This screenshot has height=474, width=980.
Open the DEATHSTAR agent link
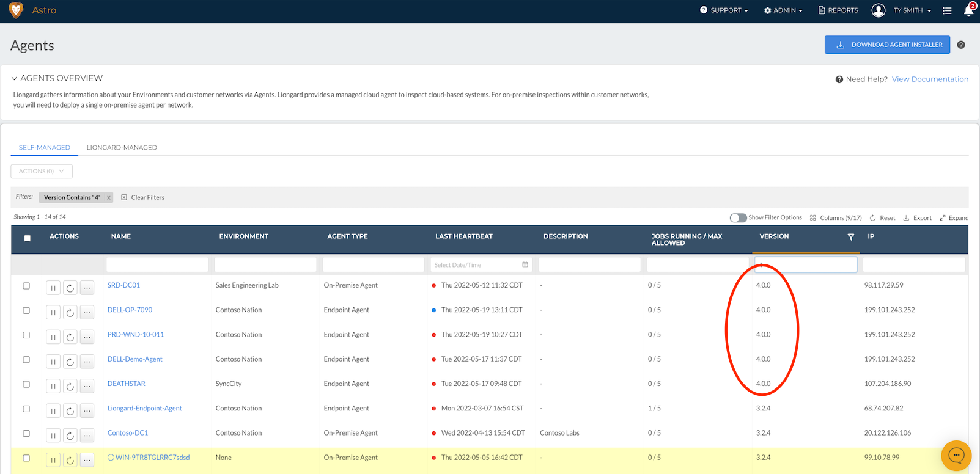click(127, 384)
